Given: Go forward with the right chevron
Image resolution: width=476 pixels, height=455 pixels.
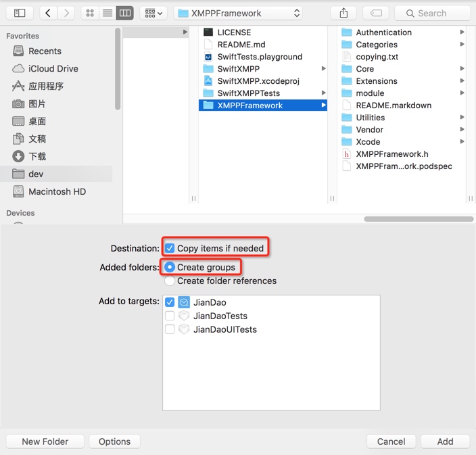Looking at the screenshot, I should [66, 13].
